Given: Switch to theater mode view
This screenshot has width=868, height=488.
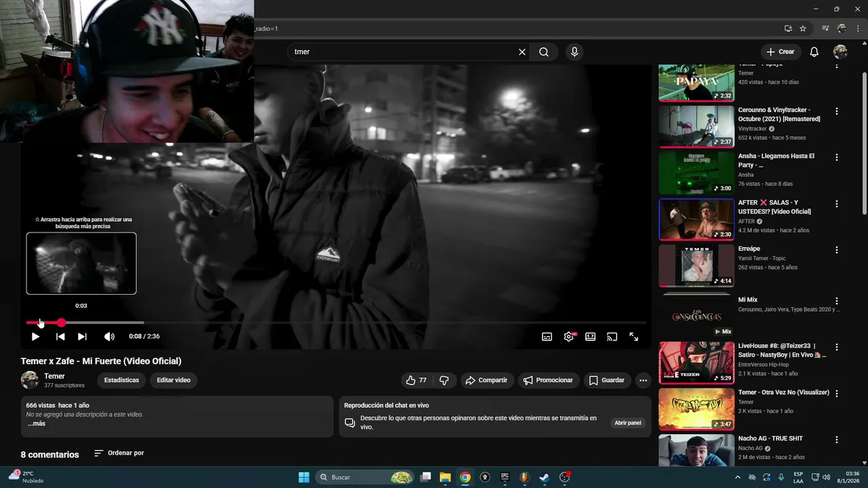Looking at the screenshot, I should (591, 337).
